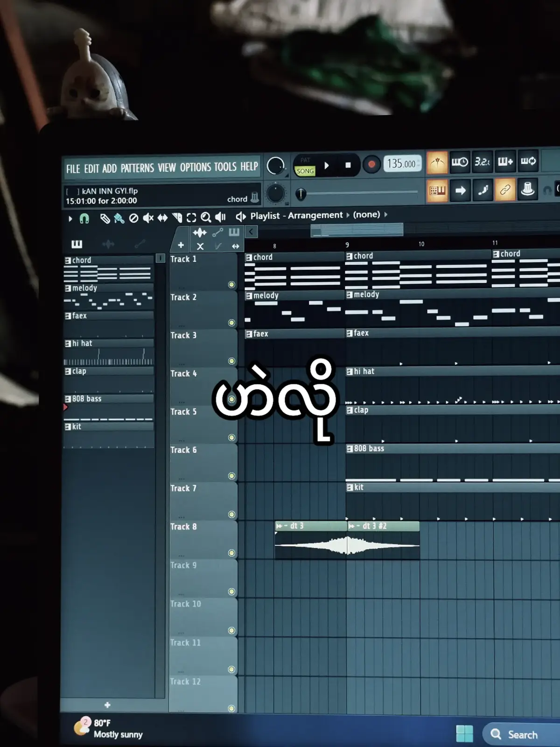The image size is (560, 747).
Task: Click the tempo field 135.000
Action: (x=402, y=164)
